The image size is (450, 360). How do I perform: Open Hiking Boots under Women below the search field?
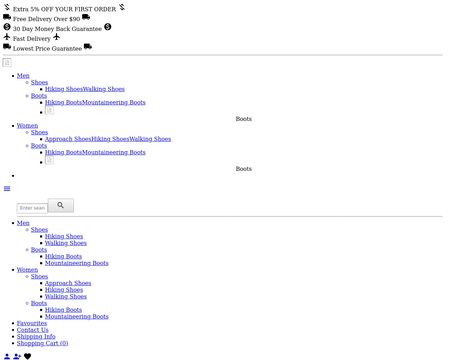pos(63,310)
